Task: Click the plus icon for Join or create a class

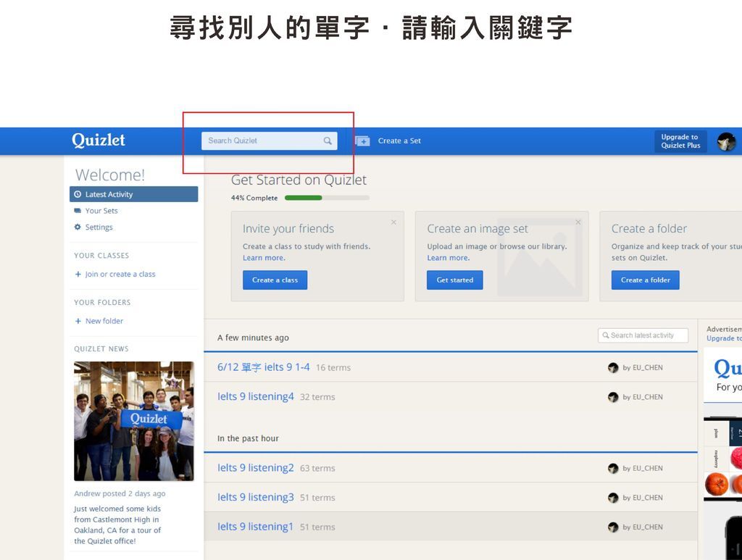Action: [78, 274]
